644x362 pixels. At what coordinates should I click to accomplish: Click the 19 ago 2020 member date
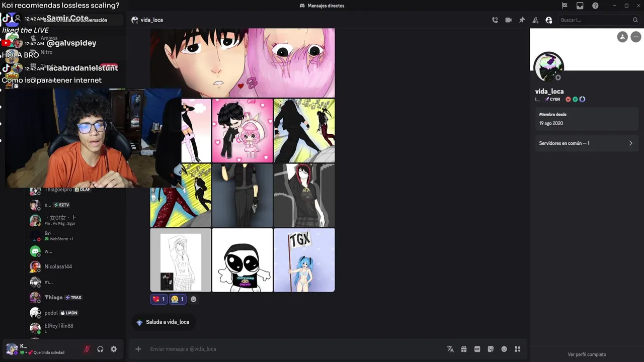point(551,123)
